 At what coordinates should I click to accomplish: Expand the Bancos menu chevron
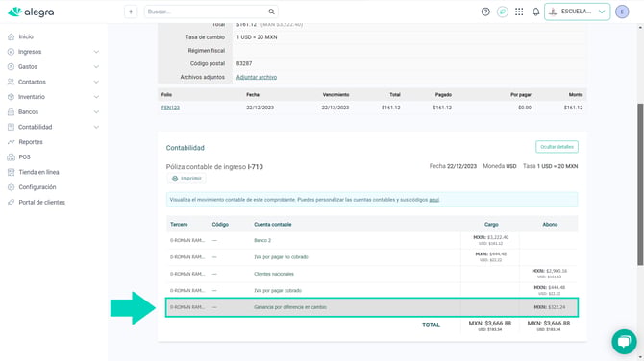point(96,112)
